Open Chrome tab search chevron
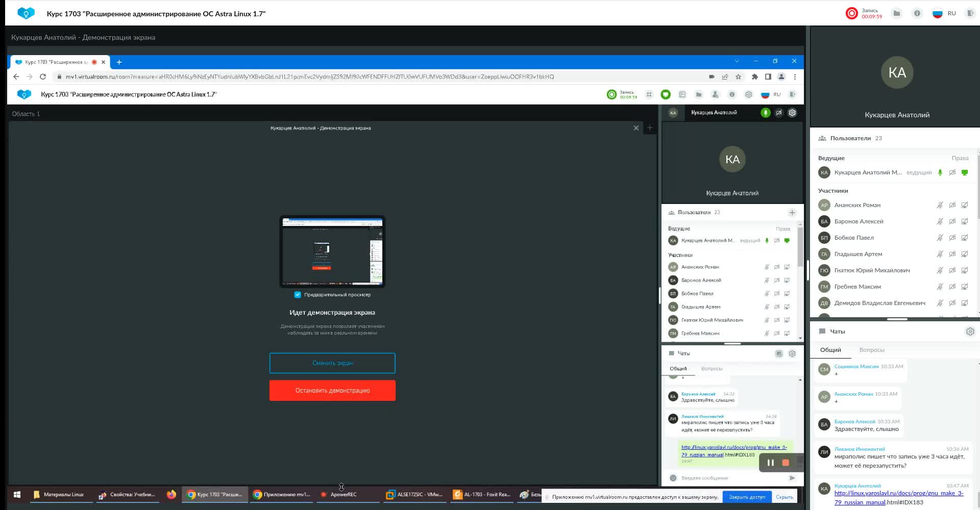The height and width of the screenshot is (510, 980). pyautogui.click(x=737, y=61)
